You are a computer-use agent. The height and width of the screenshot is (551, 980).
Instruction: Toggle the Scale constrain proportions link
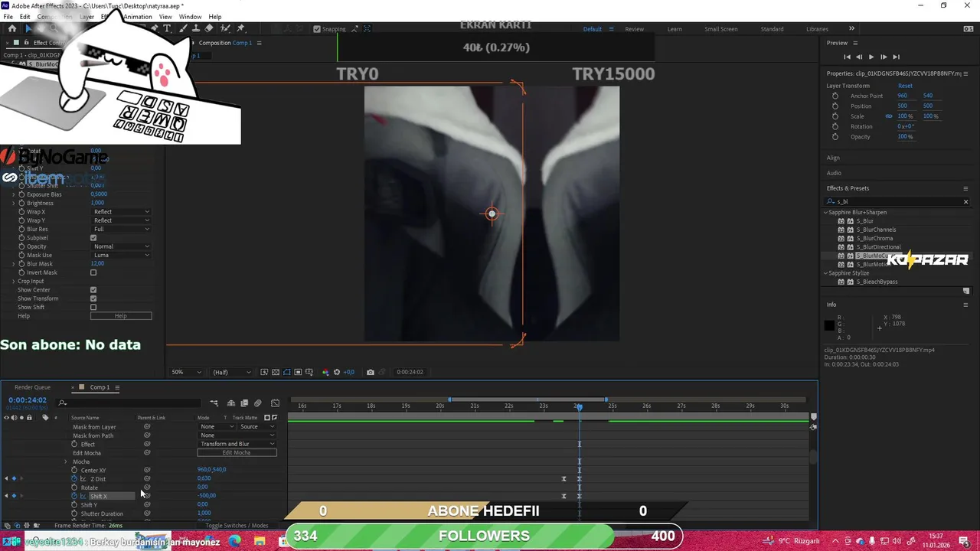(889, 116)
